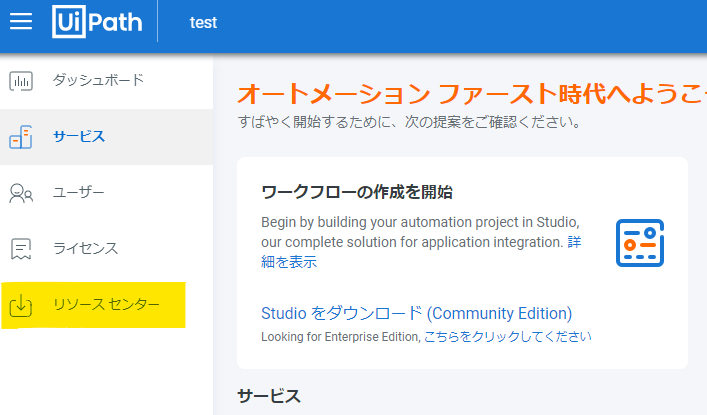Click the 詳細を表示 link

pyautogui.click(x=289, y=262)
